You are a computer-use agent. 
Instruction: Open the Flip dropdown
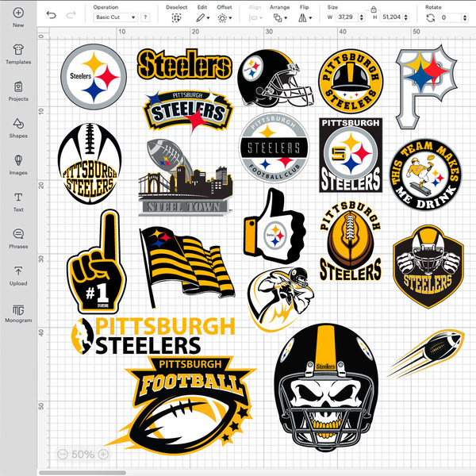pyautogui.click(x=305, y=18)
